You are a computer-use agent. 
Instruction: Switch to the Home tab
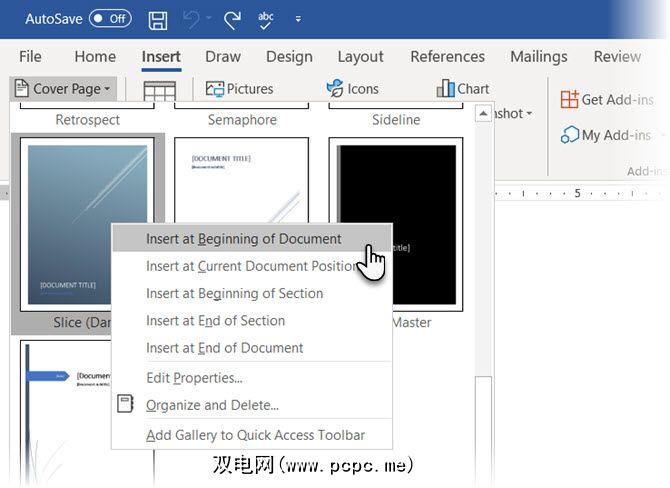pos(95,56)
